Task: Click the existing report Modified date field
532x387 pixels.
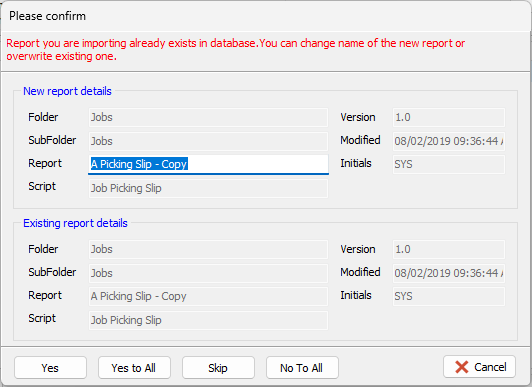Action: tap(449, 273)
